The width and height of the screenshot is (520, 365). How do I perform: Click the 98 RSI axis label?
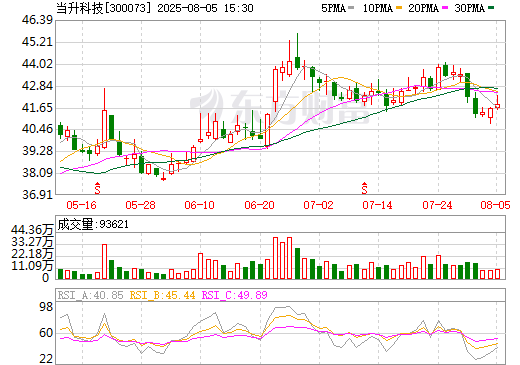(46, 307)
